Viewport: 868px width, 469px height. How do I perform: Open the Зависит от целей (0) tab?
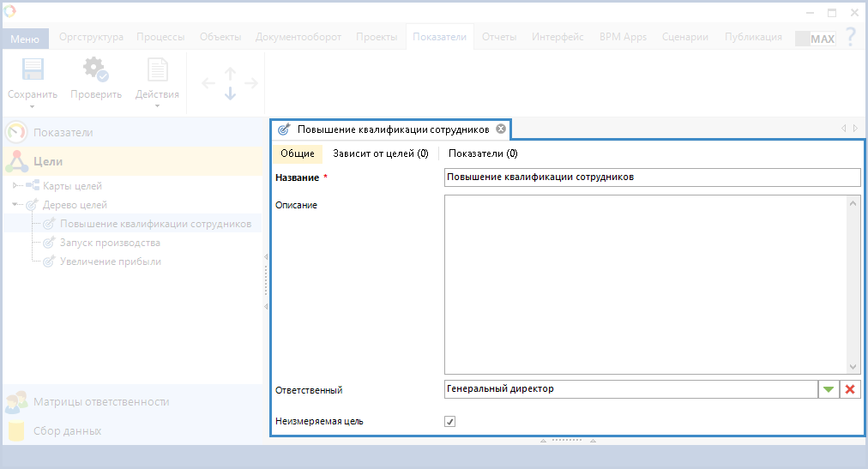coord(380,153)
